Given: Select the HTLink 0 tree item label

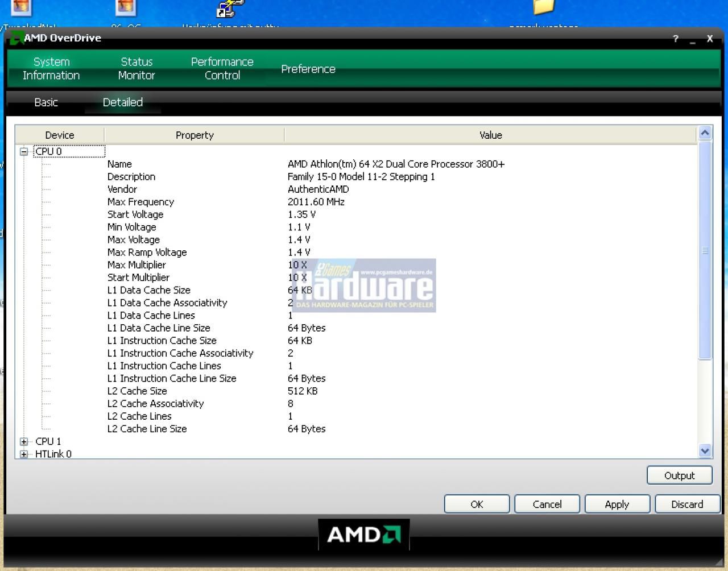Looking at the screenshot, I should tap(53, 454).
